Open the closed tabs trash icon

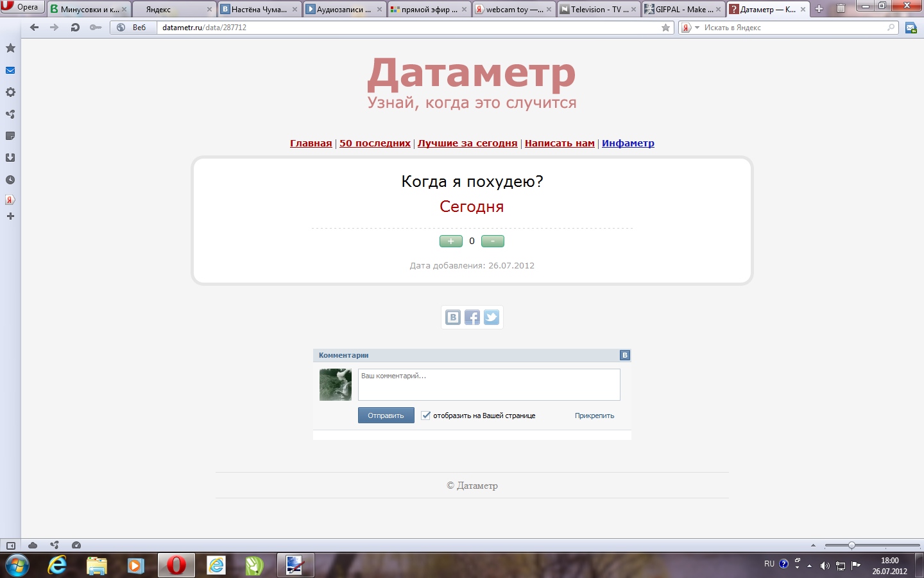841,9
